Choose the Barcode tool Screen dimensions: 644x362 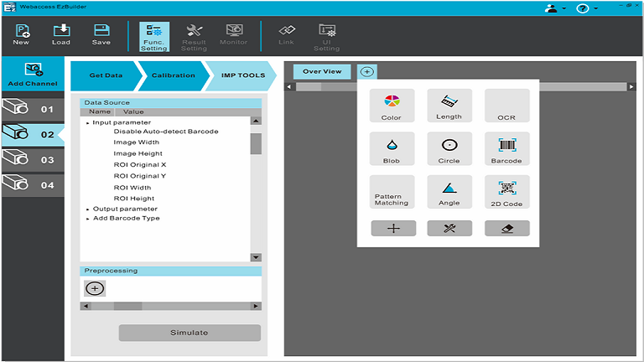506,149
